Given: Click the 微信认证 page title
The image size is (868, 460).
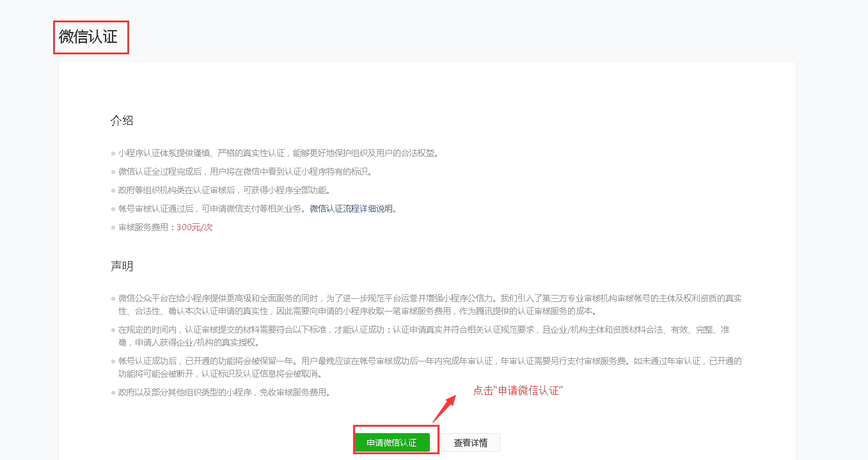Looking at the screenshot, I should coord(88,37).
